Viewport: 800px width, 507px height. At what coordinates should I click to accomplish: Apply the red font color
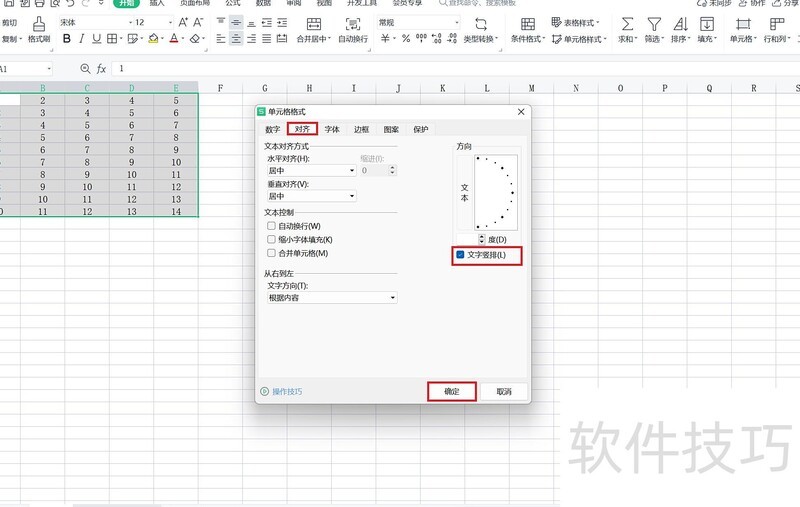(x=174, y=38)
